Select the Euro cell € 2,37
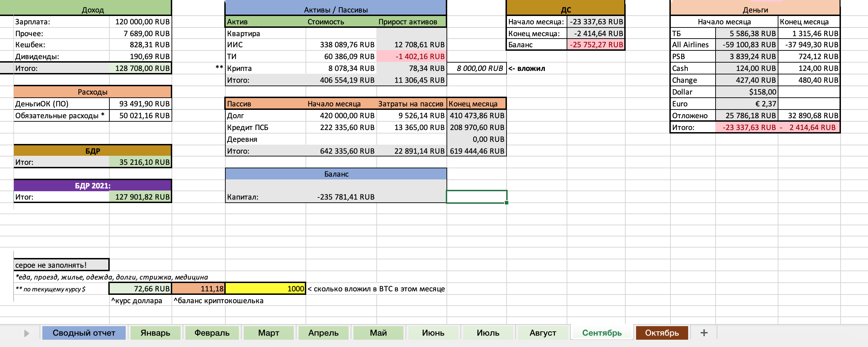868x347 pixels. (x=746, y=104)
